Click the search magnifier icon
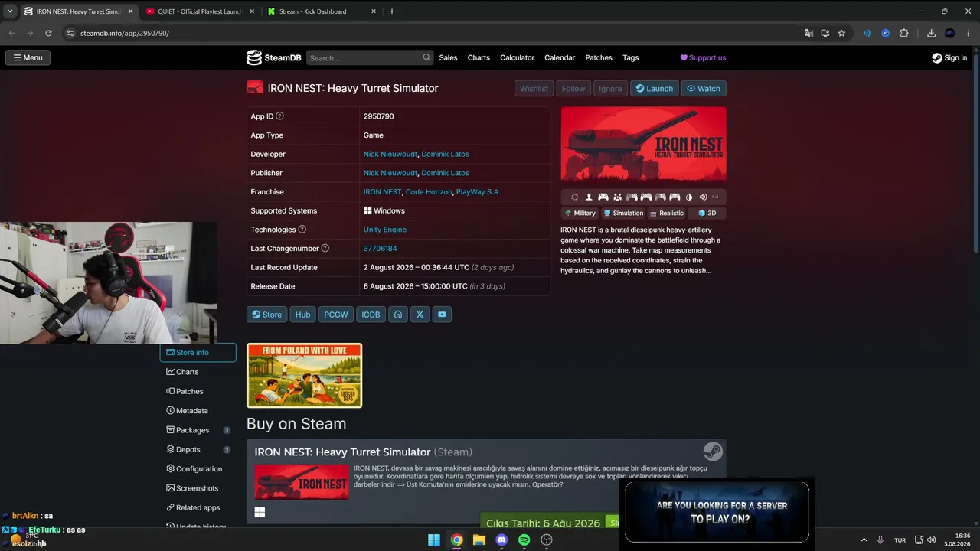 coord(426,57)
